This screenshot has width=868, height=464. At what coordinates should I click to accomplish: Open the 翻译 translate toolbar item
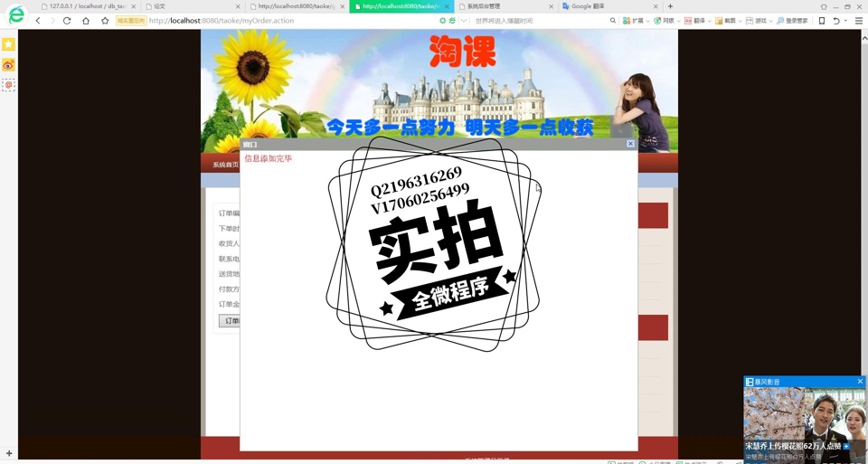[694, 21]
